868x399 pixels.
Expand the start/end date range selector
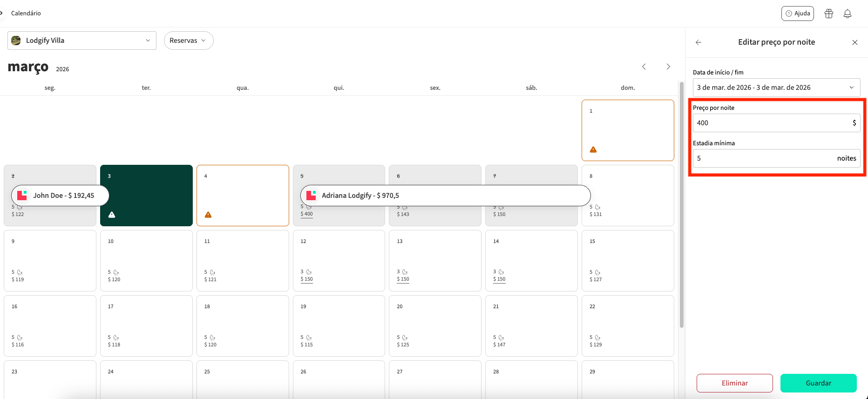[776, 88]
